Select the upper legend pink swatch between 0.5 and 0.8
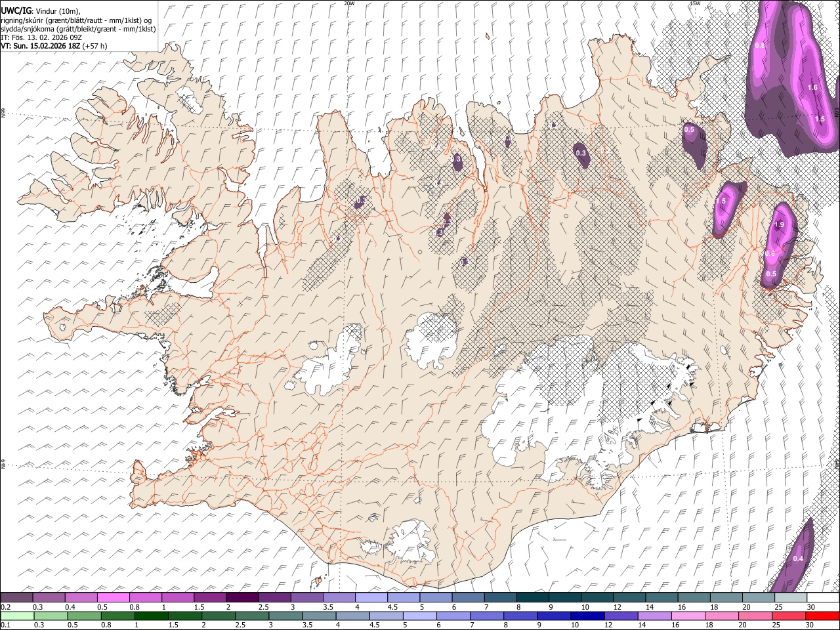This screenshot has height=630, width=840. click(113, 598)
